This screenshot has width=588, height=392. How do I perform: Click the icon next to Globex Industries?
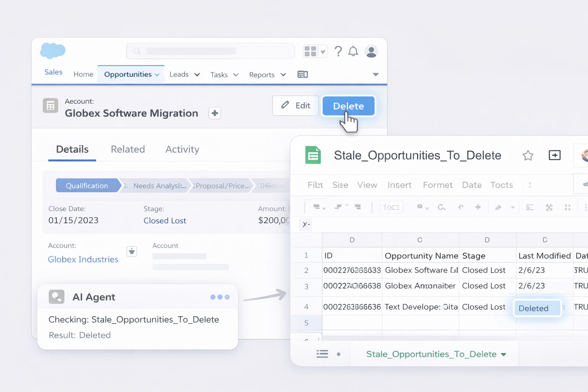(x=132, y=252)
